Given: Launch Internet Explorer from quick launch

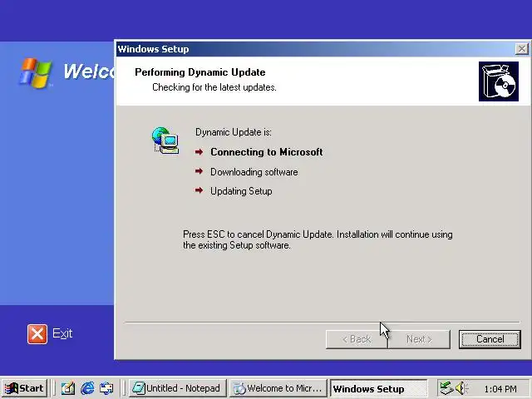Looking at the screenshot, I should click(x=87, y=388).
